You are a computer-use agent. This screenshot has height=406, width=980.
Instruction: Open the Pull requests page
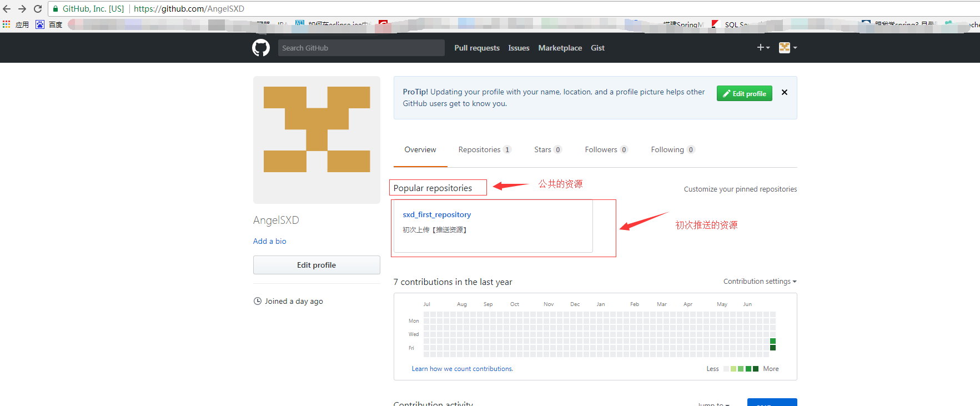[477, 48]
